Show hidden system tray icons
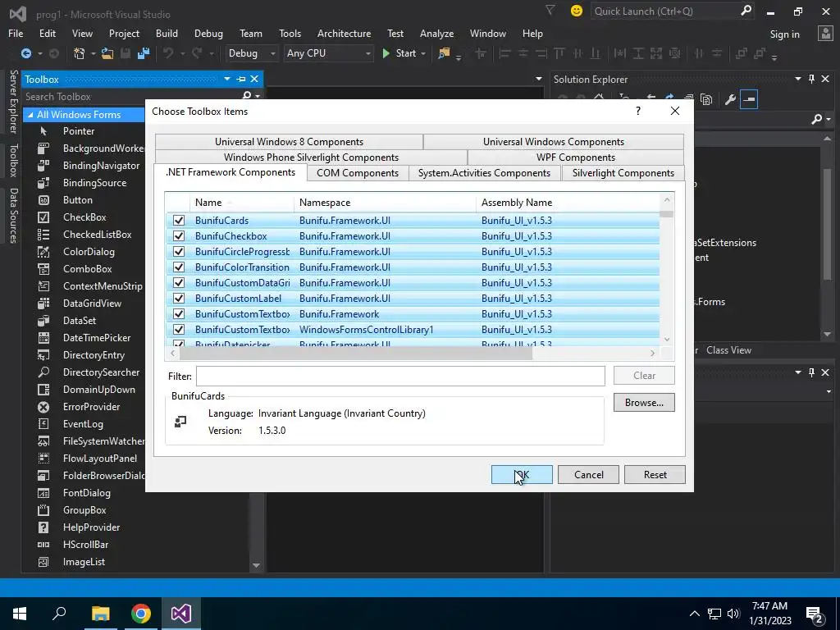This screenshot has width=840, height=630. [694, 614]
